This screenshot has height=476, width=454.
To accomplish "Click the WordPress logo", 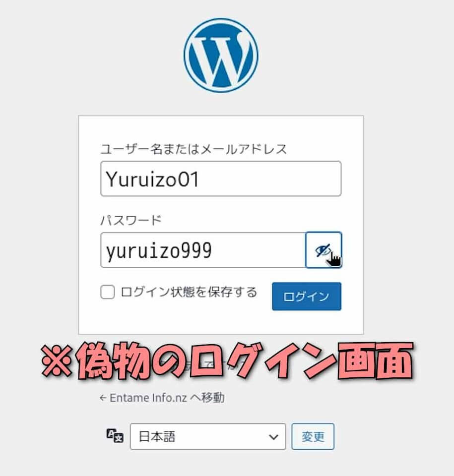I will 221,55.
